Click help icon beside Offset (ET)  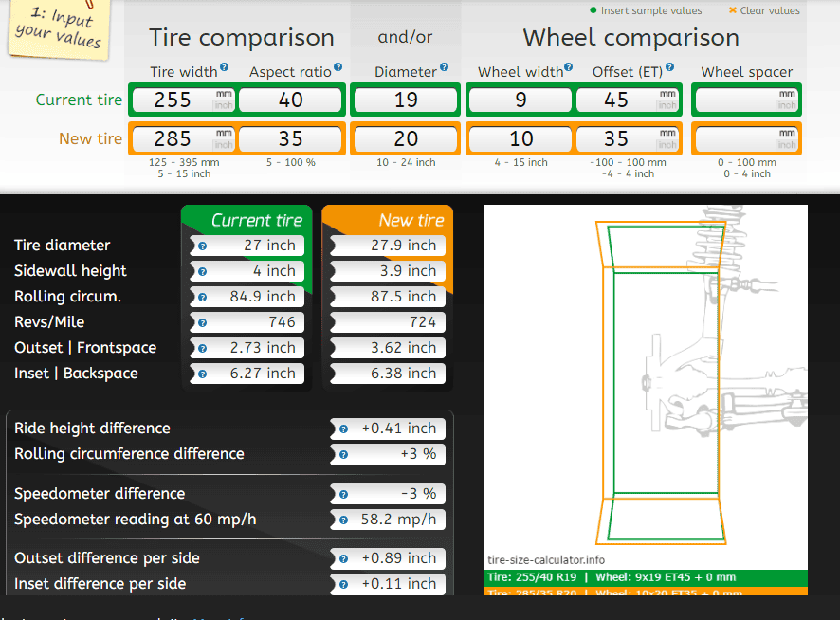(x=669, y=67)
